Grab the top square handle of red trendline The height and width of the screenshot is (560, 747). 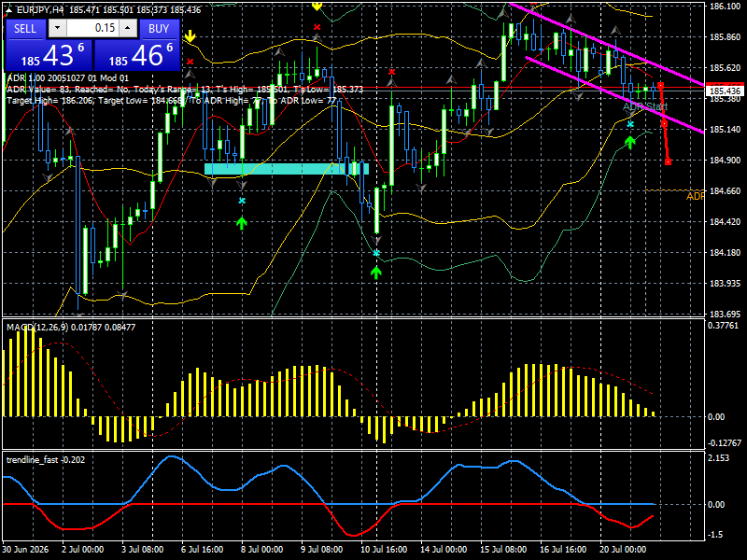[660, 85]
